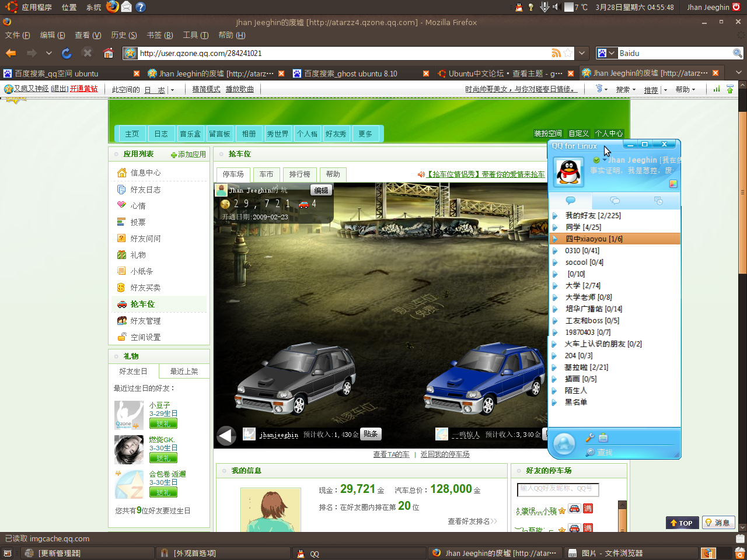Click the Firefox URL address field
Screen dimensions: 747x560
click(x=343, y=53)
